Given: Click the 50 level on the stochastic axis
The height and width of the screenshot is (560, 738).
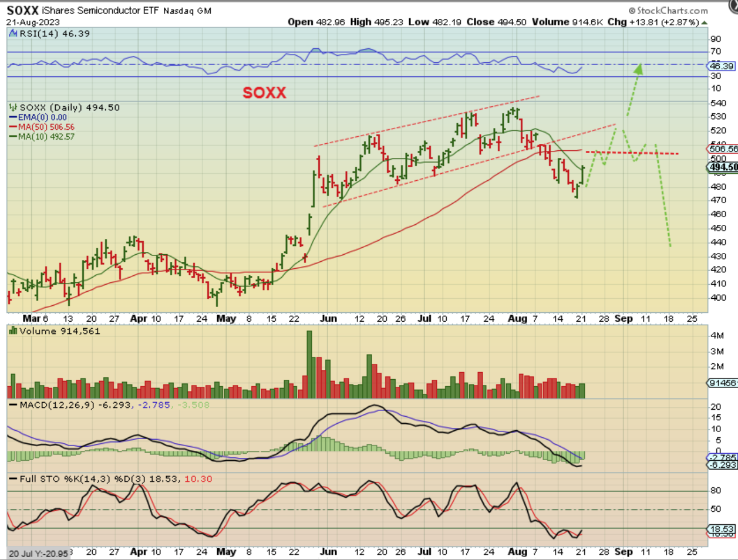Looking at the screenshot, I should click(716, 509).
